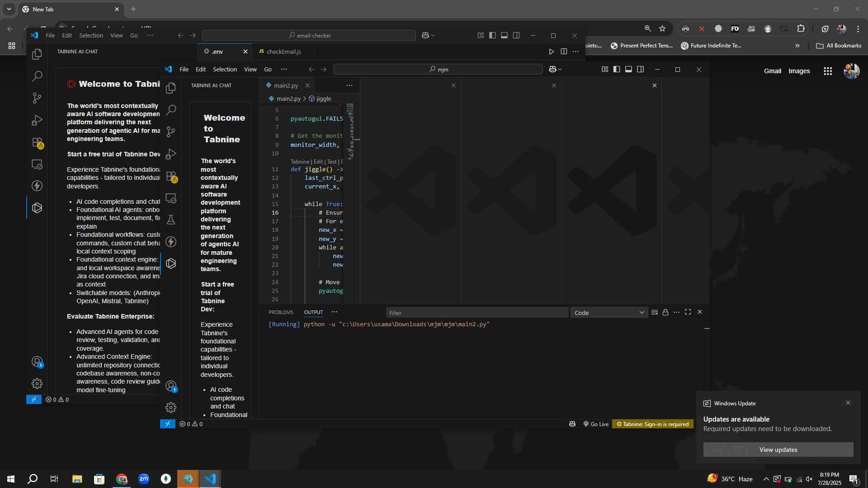The image size is (868, 488).
Task: Open the Gmail link
Action: click(772, 71)
